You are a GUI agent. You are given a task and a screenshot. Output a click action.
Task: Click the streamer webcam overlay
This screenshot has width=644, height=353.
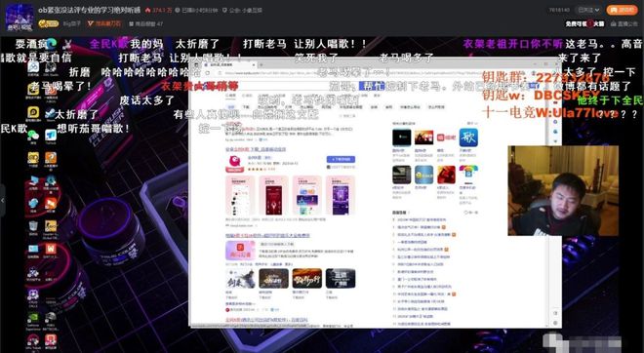click(x=563, y=191)
